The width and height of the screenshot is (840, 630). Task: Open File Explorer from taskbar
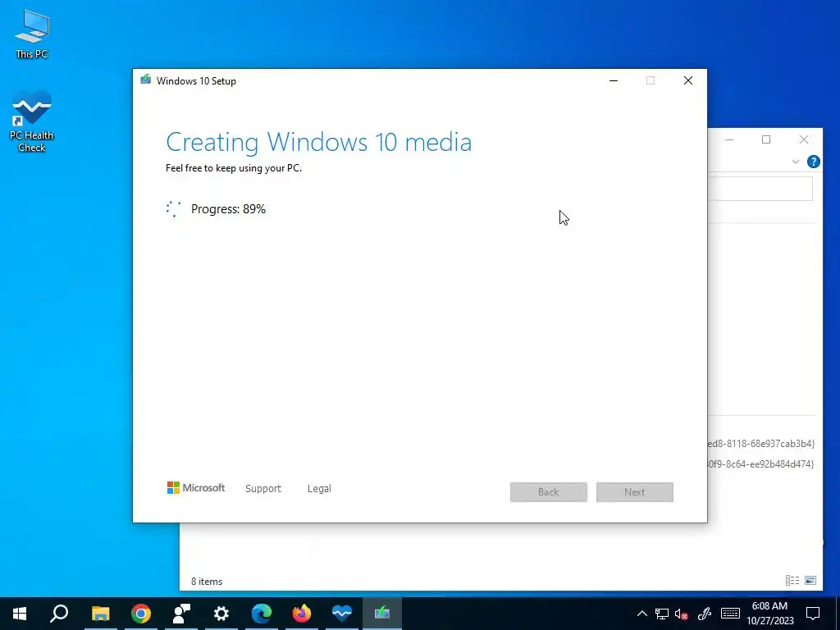tap(100, 614)
